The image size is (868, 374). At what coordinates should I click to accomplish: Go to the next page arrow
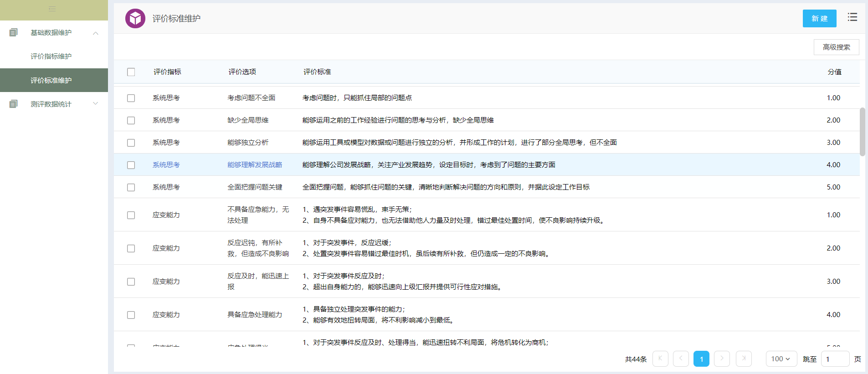click(722, 359)
